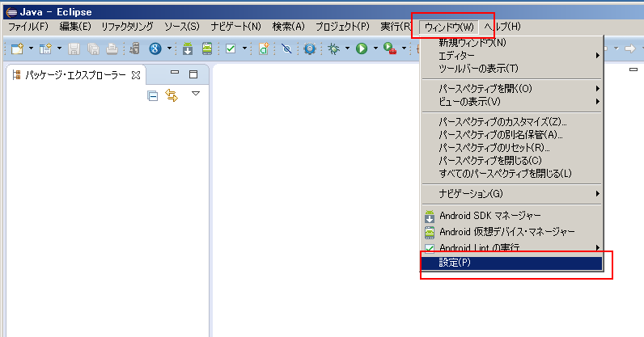This screenshot has width=644, height=337.
Task: Select Android 仮想デバイス・マネージャー menu entry
Action: (511, 232)
